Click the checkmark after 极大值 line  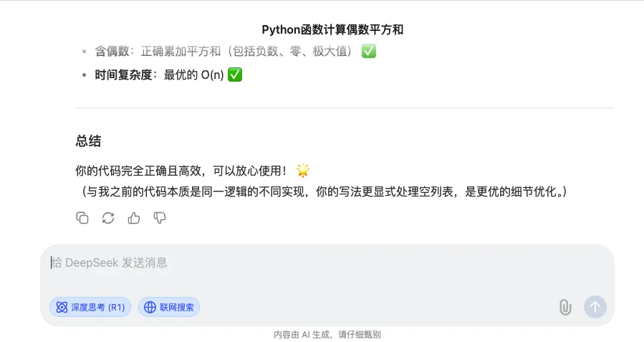(x=369, y=52)
